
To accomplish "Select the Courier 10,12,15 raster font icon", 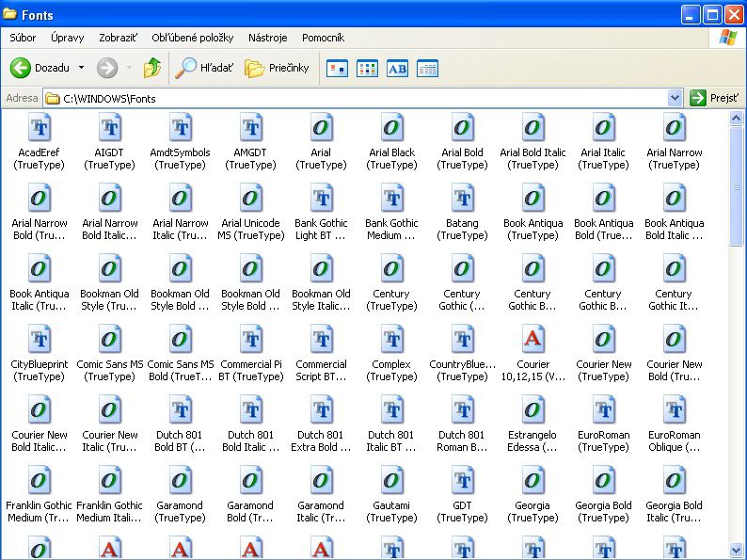I will [x=532, y=339].
